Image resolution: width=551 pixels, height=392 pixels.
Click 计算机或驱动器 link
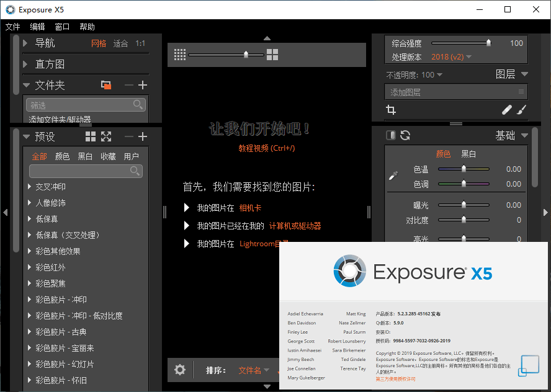[295, 226]
